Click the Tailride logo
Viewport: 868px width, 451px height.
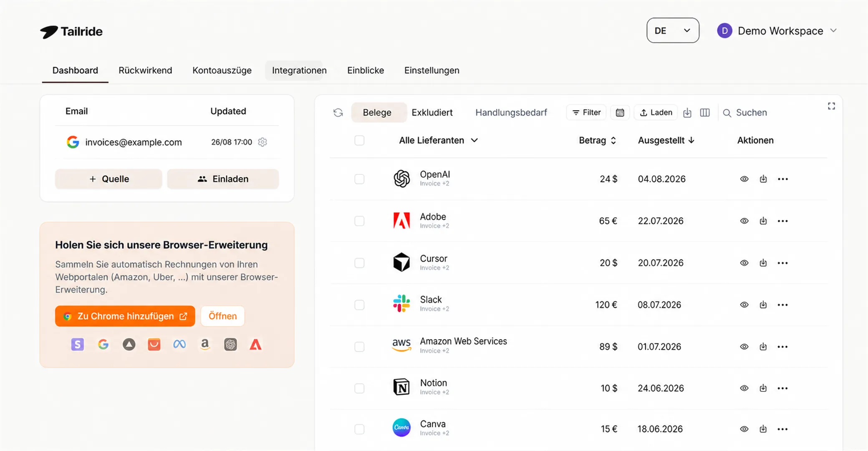pos(71,32)
